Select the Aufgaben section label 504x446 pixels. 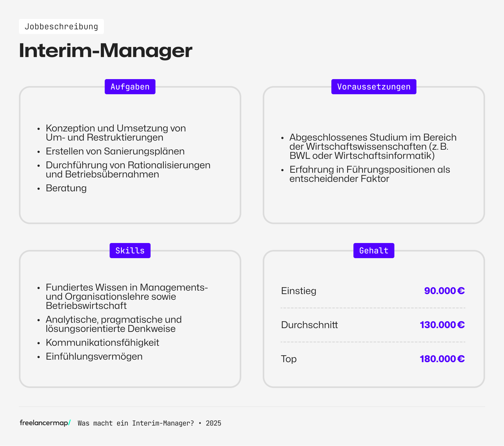130,87
